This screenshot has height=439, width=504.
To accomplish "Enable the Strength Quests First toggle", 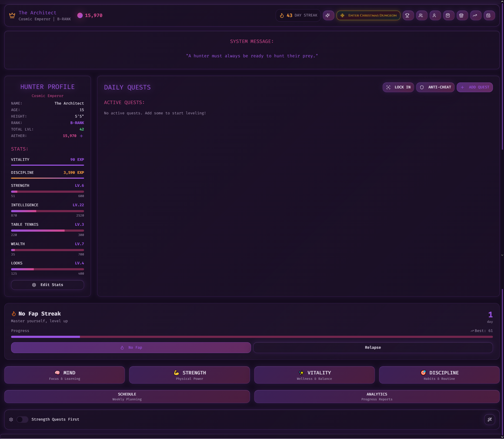I will [x=22, y=419].
